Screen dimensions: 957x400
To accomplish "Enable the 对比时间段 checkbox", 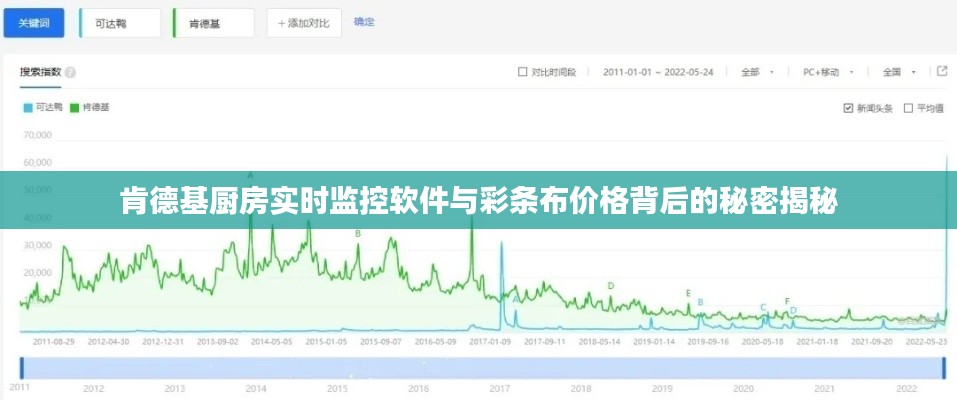I will [522, 72].
